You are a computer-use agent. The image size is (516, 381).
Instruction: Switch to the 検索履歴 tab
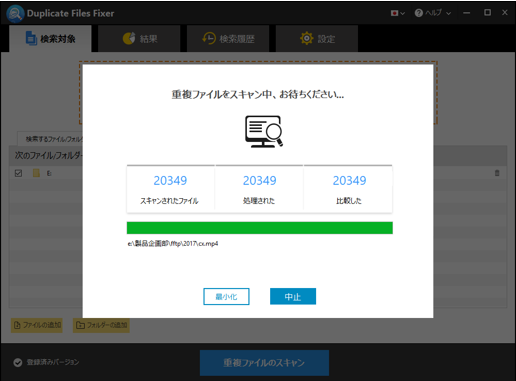coord(228,39)
